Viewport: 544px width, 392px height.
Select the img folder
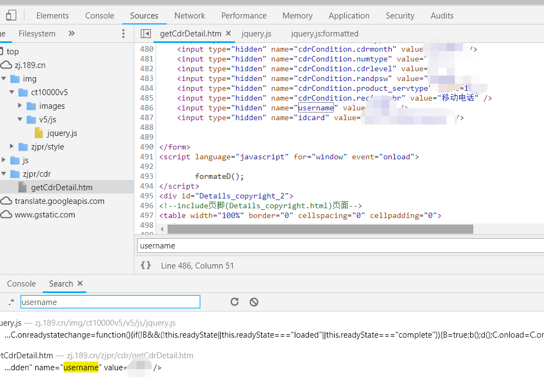[x=29, y=79]
